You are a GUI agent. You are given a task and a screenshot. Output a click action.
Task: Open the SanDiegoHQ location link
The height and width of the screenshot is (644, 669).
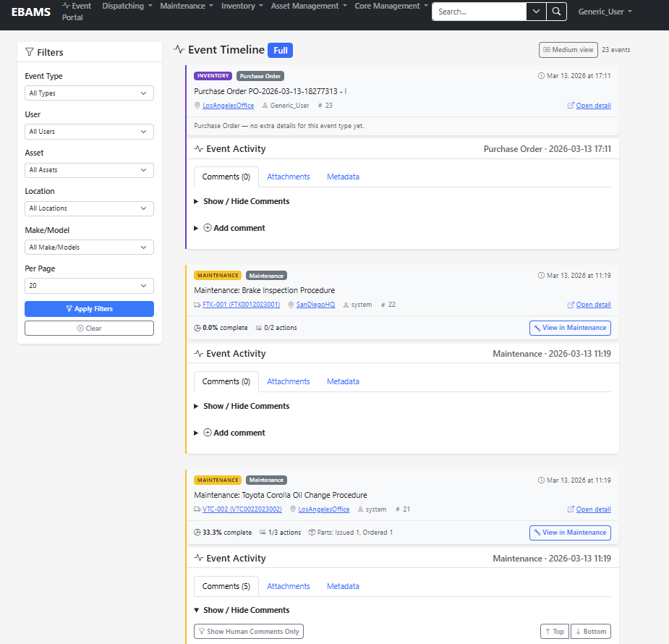(x=315, y=305)
